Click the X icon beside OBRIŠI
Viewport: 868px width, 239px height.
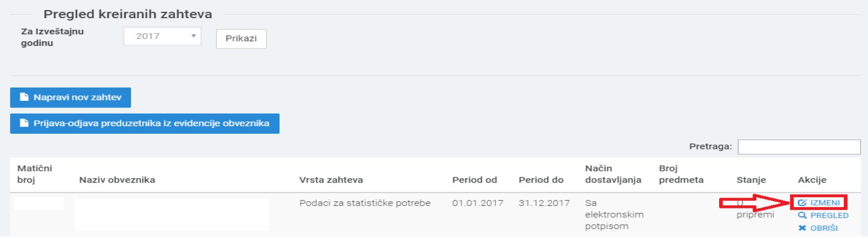point(802,228)
